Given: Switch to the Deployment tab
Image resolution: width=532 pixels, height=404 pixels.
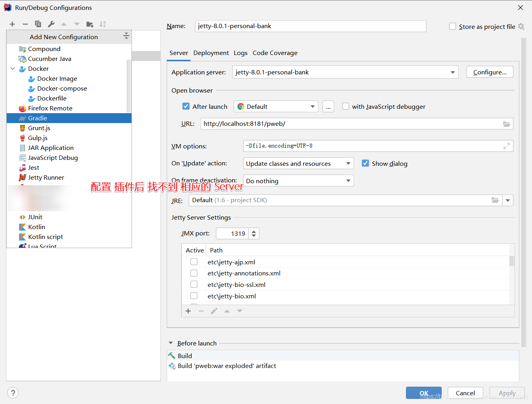Looking at the screenshot, I should coord(211,53).
